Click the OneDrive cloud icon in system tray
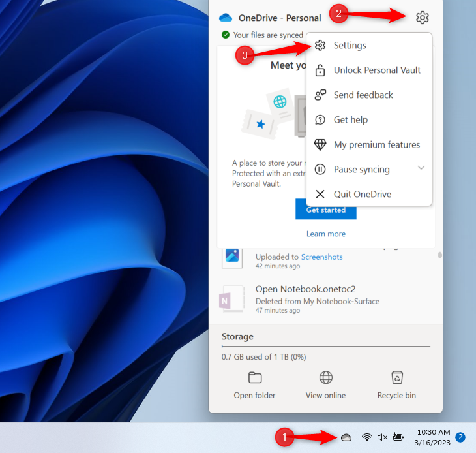This screenshot has width=476, height=453. pos(346,437)
